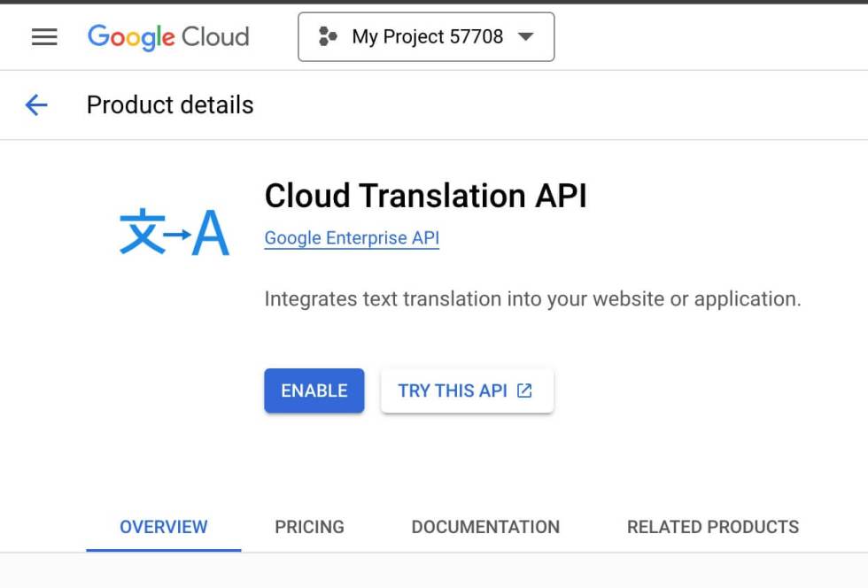
Task: Follow the Google Enterprise API link
Action: coord(352,238)
